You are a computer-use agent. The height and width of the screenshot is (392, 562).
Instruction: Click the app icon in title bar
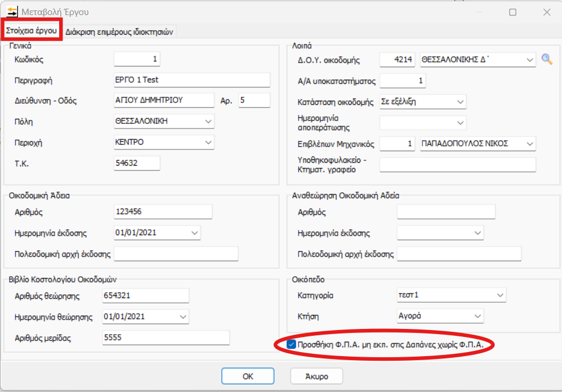tap(12, 12)
